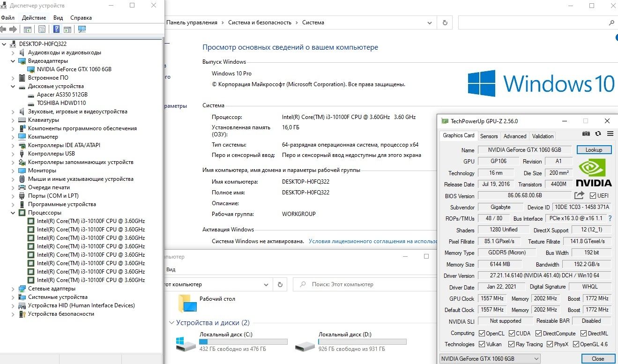The image size is (618, 364).
Task: Expand Сетевые адаптеры node
Action: [x=13, y=289]
